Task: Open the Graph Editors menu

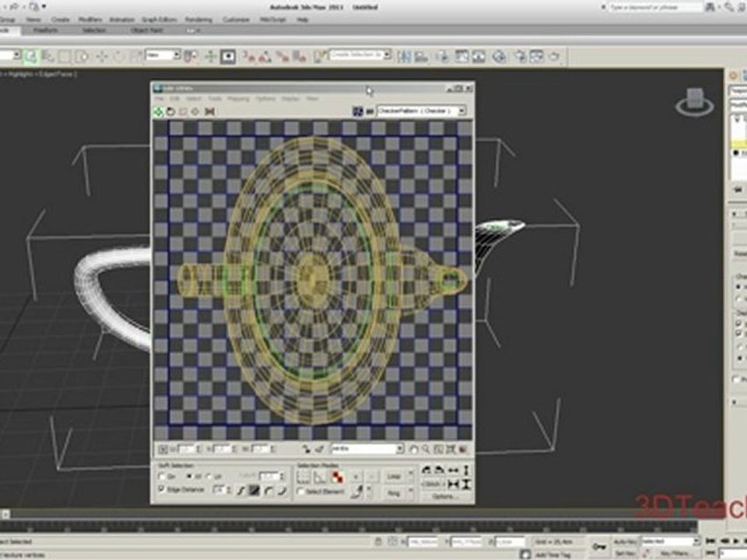Action: point(159,19)
